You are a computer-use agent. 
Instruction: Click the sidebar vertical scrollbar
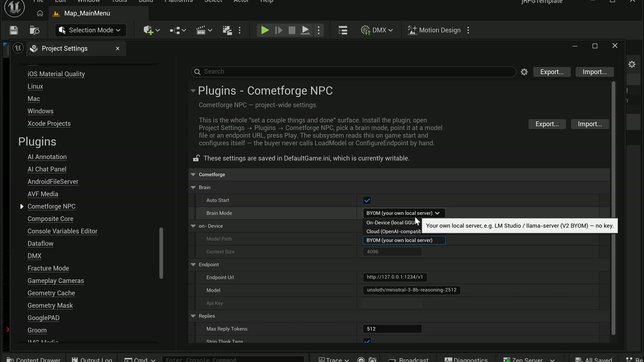click(x=162, y=253)
